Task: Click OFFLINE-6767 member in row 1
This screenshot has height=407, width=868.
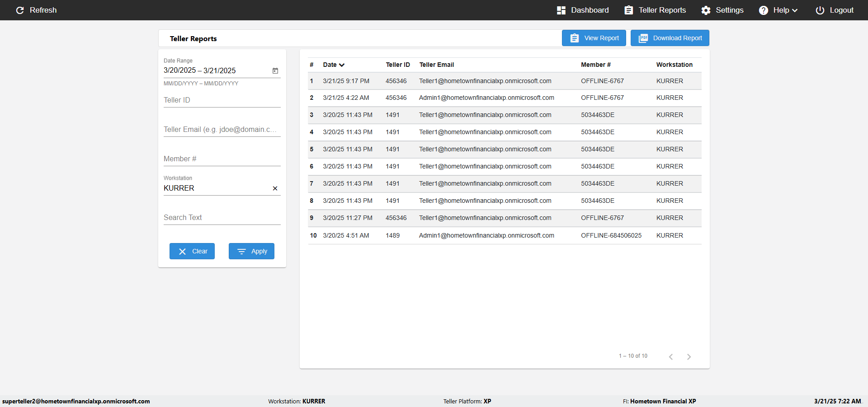Action: (x=602, y=81)
